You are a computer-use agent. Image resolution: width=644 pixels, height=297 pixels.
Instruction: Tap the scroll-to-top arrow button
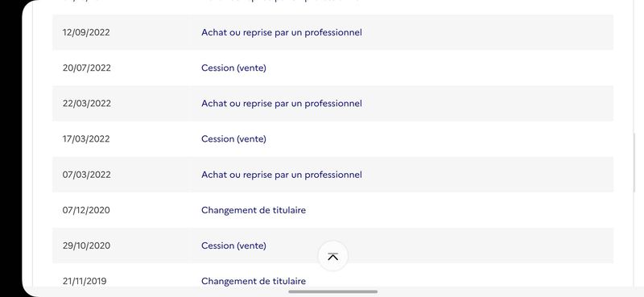[332, 256]
